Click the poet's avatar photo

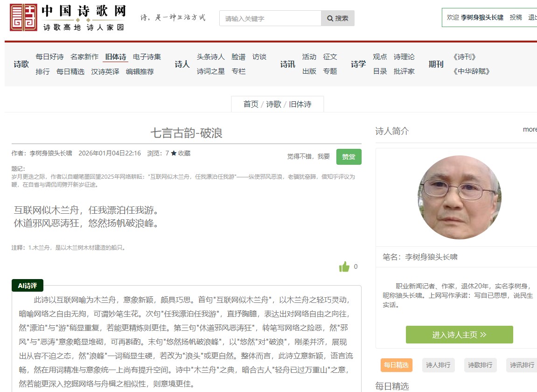(x=459, y=197)
